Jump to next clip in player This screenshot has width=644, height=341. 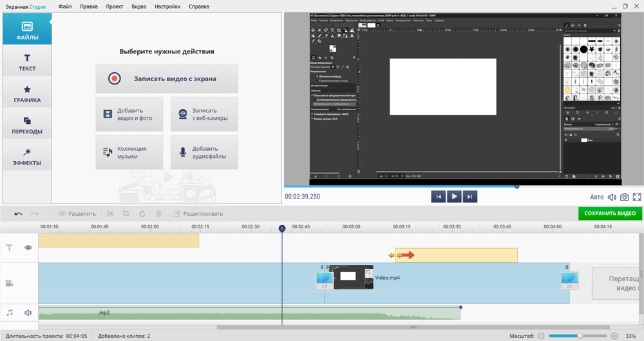(x=470, y=197)
